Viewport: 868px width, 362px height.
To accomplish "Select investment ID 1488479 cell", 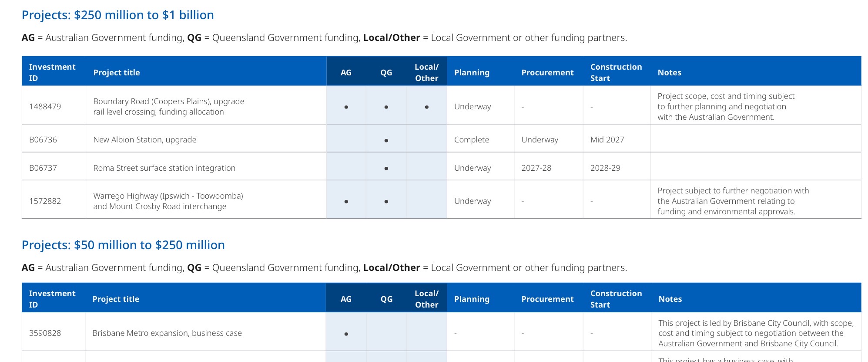I will (x=45, y=107).
